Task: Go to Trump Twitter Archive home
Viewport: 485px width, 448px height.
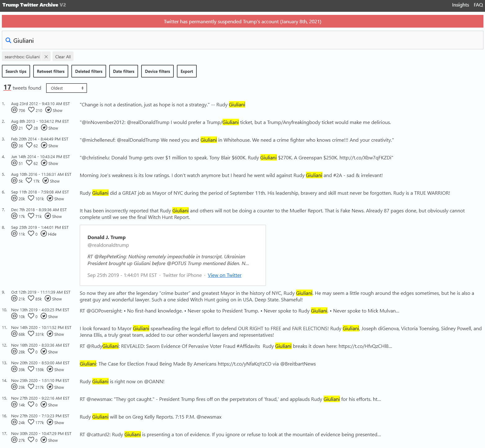Action: [x=34, y=5]
